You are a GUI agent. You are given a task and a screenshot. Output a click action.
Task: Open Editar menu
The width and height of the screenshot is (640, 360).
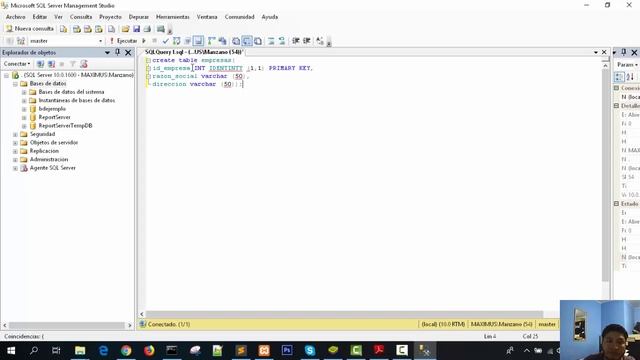(x=40, y=17)
